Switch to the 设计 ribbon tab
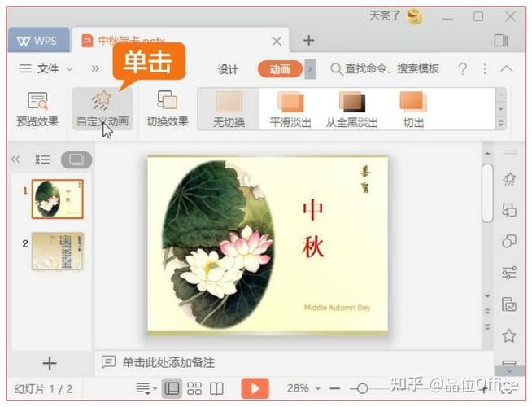The width and height of the screenshot is (532, 407). click(228, 69)
